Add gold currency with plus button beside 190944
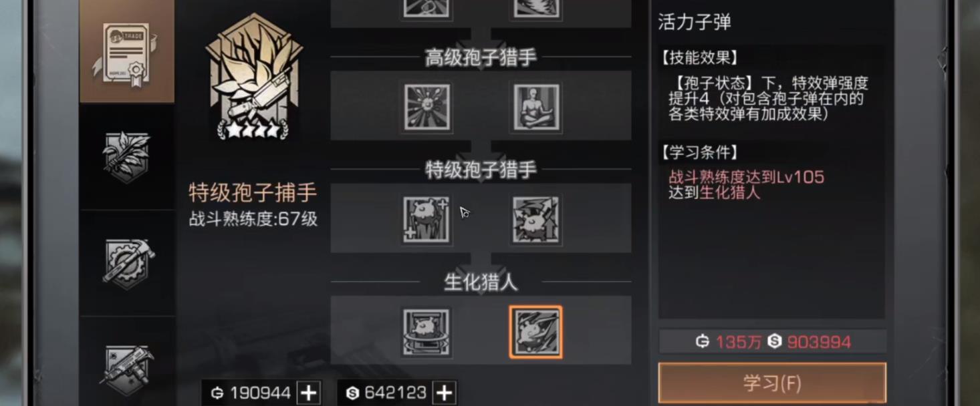 [x=308, y=393]
